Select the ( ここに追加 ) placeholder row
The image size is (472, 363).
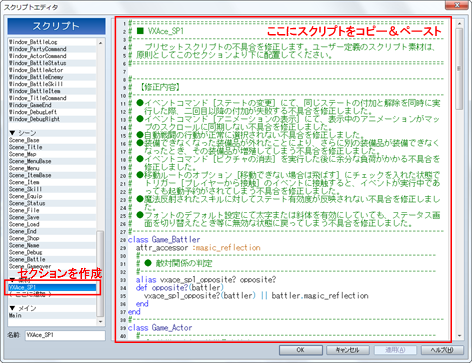point(52,294)
